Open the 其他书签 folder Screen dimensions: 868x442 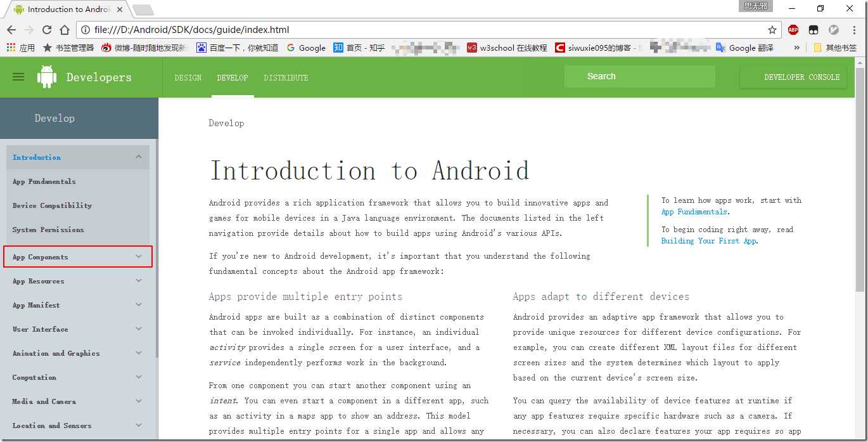(x=835, y=48)
